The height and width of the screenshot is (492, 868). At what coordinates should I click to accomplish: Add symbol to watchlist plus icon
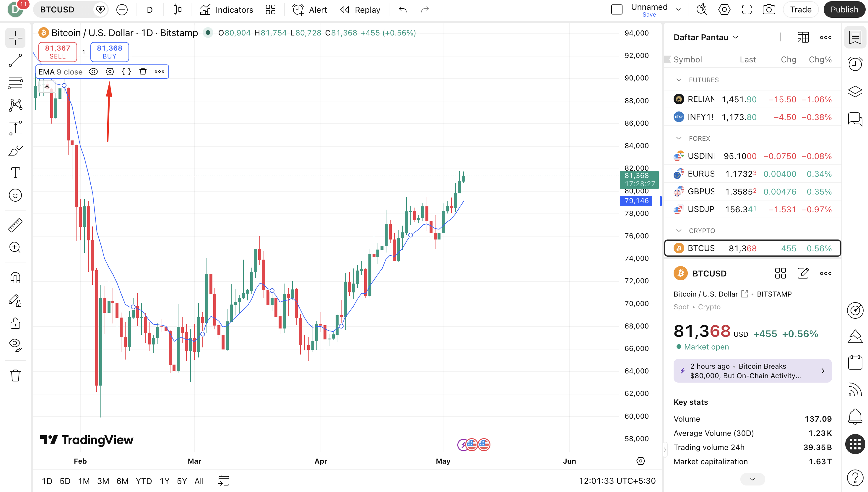click(x=781, y=38)
